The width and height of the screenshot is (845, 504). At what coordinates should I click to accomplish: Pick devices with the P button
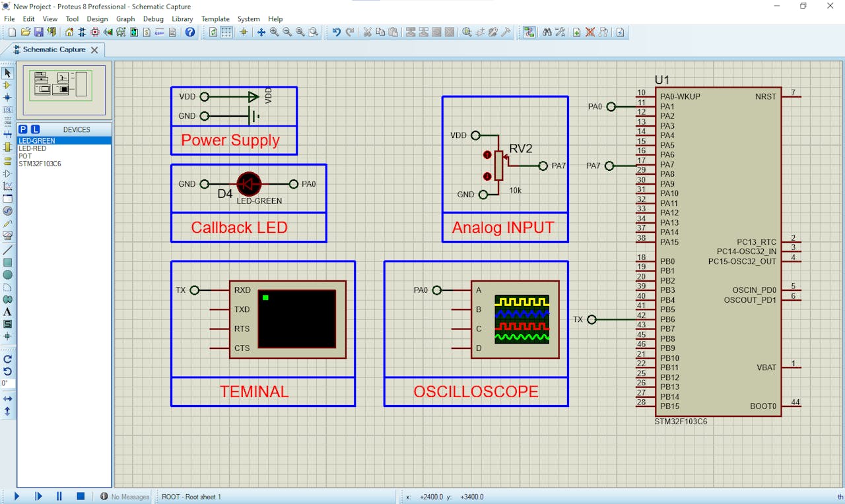point(23,129)
